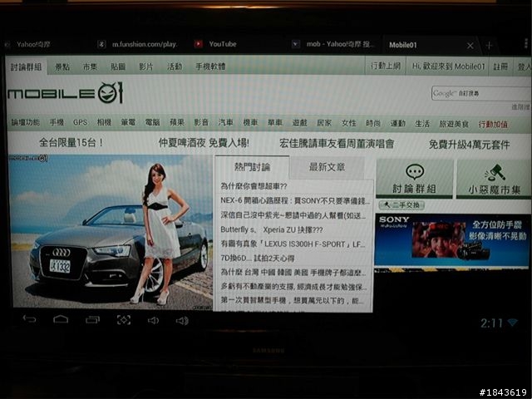Click the 小惡魔市集 gavel icon

click(x=495, y=172)
